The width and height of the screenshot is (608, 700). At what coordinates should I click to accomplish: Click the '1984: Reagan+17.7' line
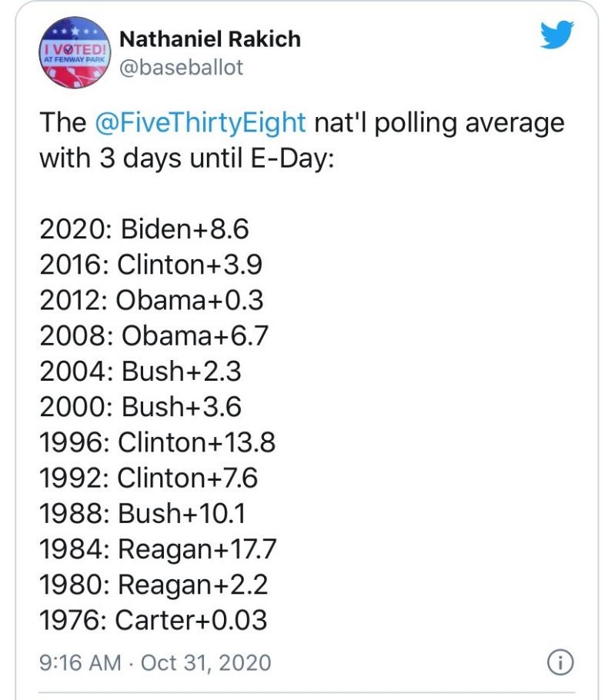158,549
